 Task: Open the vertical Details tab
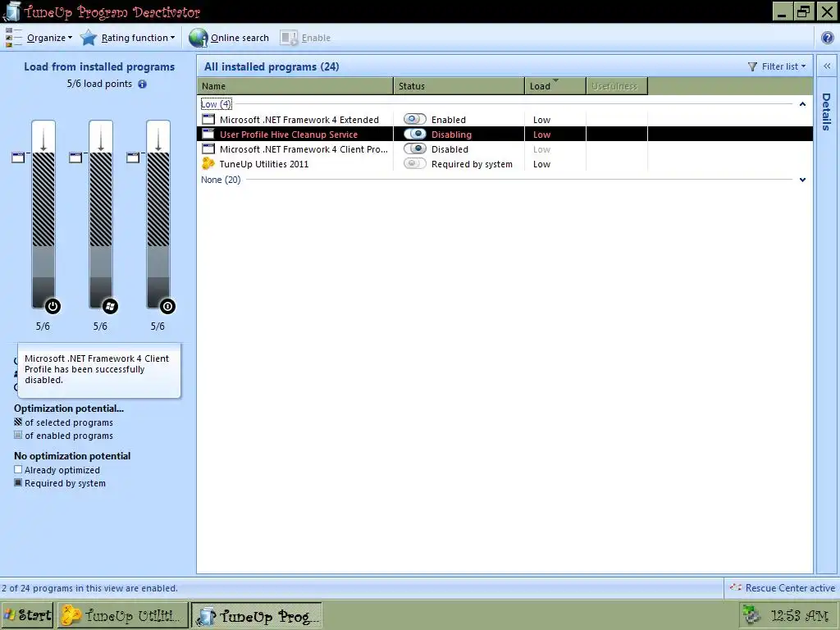coord(827,112)
